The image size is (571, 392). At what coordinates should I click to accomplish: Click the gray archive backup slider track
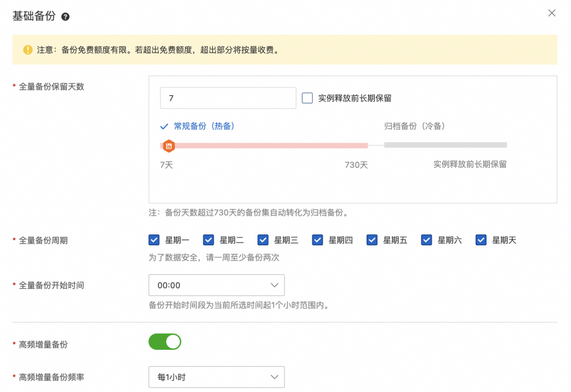(x=445, y=145)
